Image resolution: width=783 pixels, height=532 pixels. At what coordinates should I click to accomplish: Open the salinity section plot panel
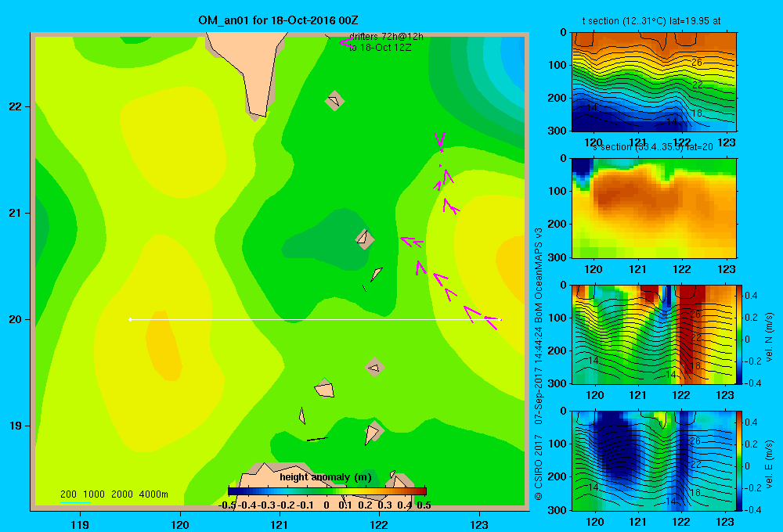654,208
